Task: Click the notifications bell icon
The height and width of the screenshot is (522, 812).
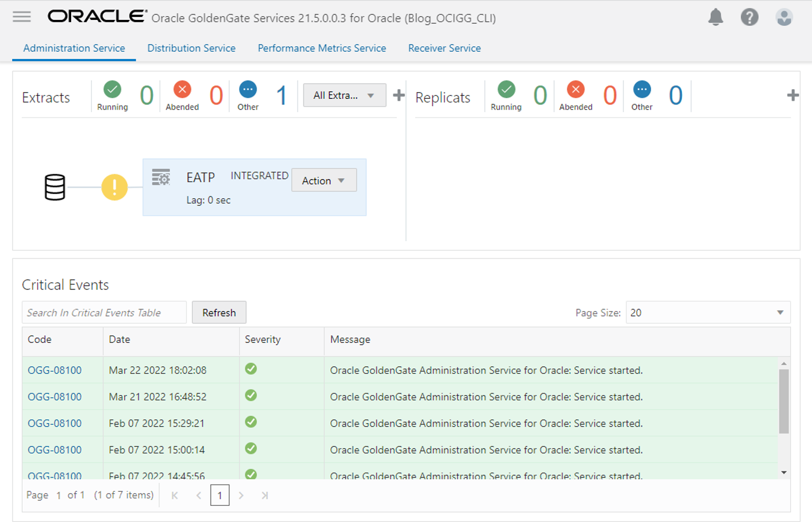Action: pyautogui.click(x=716, y=17)
